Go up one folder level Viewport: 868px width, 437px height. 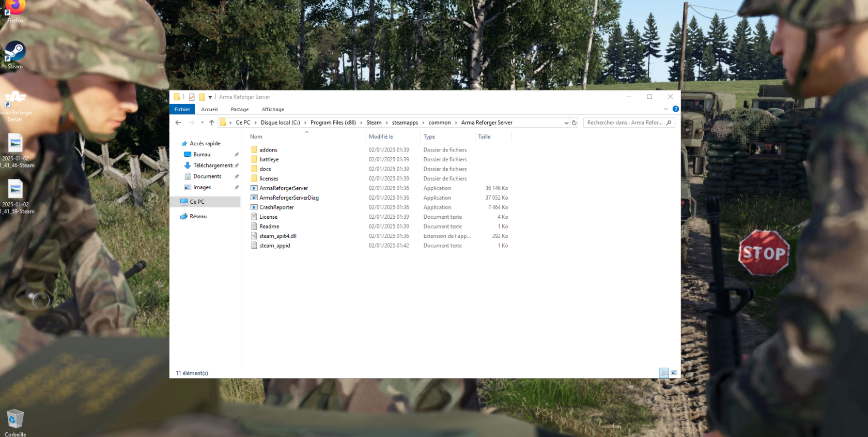[212, 123]
